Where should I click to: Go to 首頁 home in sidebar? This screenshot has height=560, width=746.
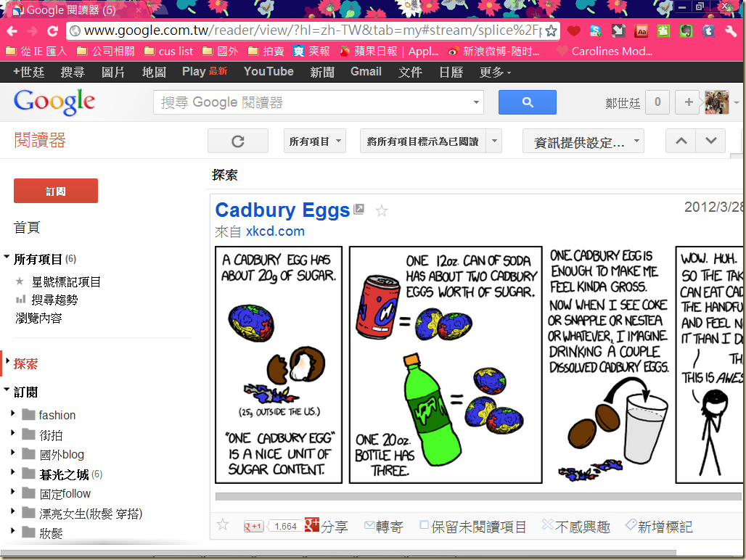point(27,227)
